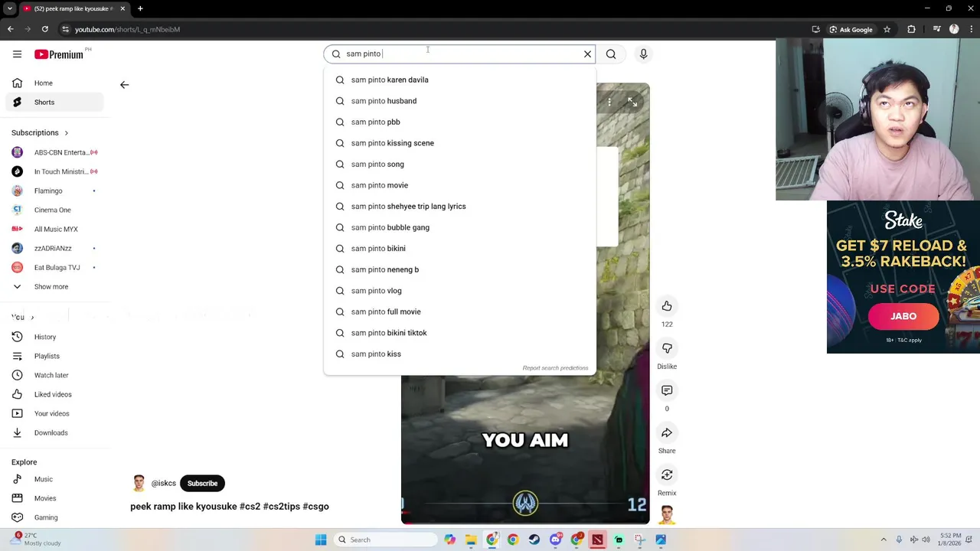The image size is (980, 551).
Task: Like the short with thumbs up
Action: pos(667,306)
